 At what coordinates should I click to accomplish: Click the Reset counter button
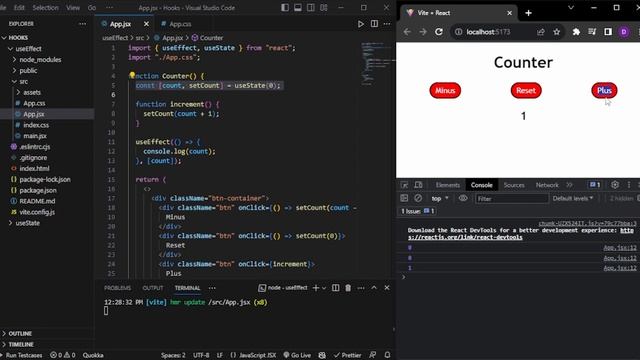(x=526, y=91)
